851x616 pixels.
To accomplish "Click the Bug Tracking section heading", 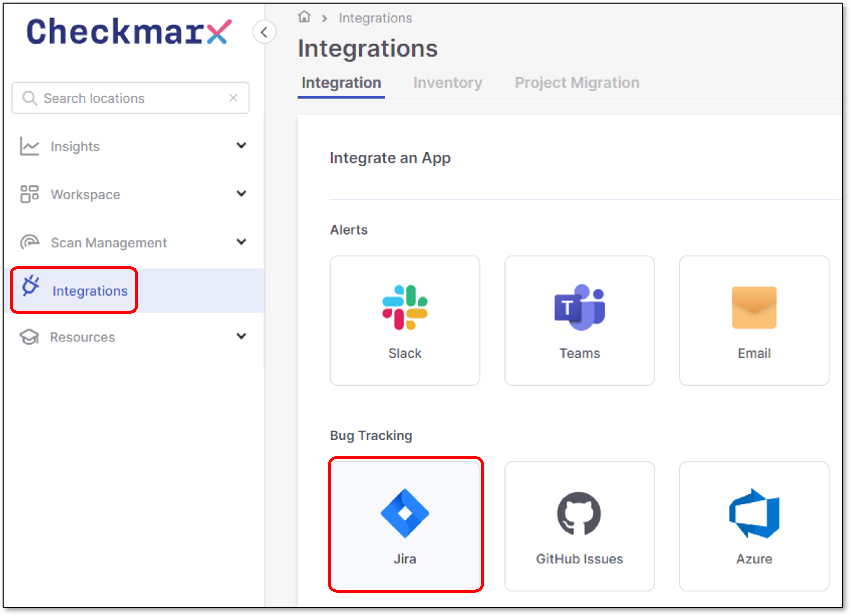I will (371, 435).
